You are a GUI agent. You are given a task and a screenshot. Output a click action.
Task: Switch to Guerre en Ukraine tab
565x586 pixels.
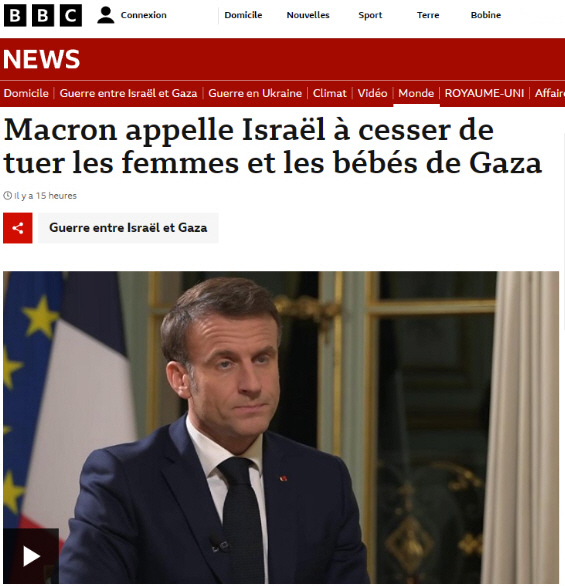[x=255, y=93]
